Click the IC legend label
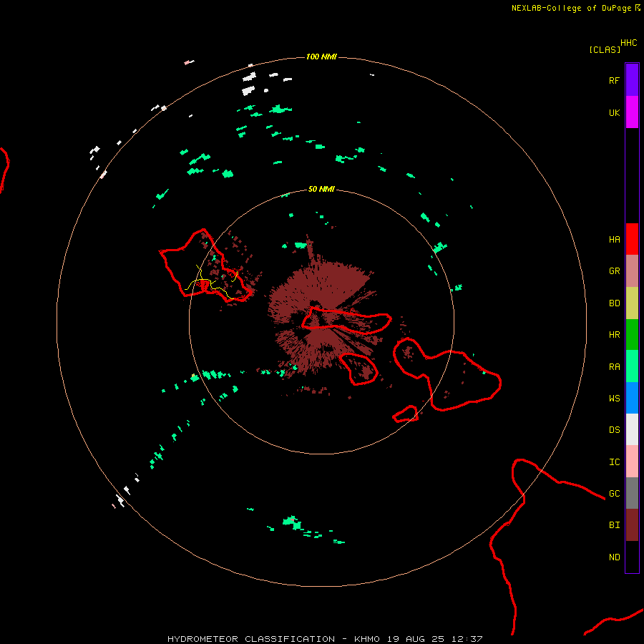 click(614, 462)
